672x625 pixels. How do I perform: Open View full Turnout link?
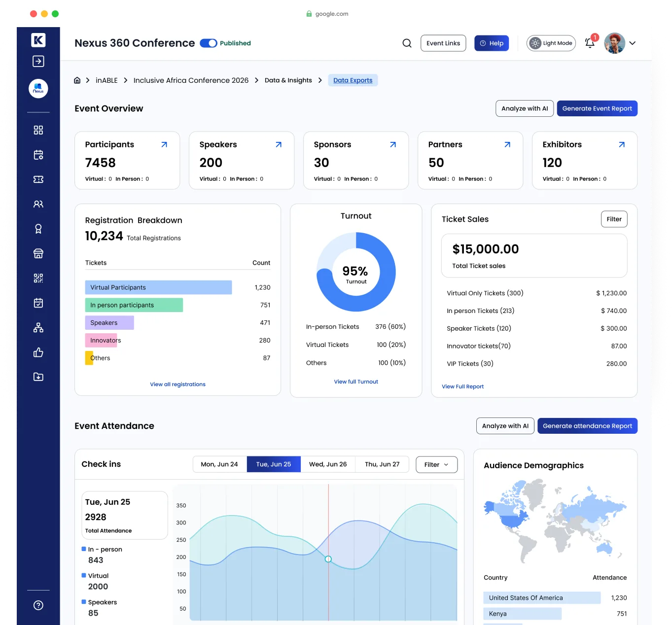(x=356, y=382)
